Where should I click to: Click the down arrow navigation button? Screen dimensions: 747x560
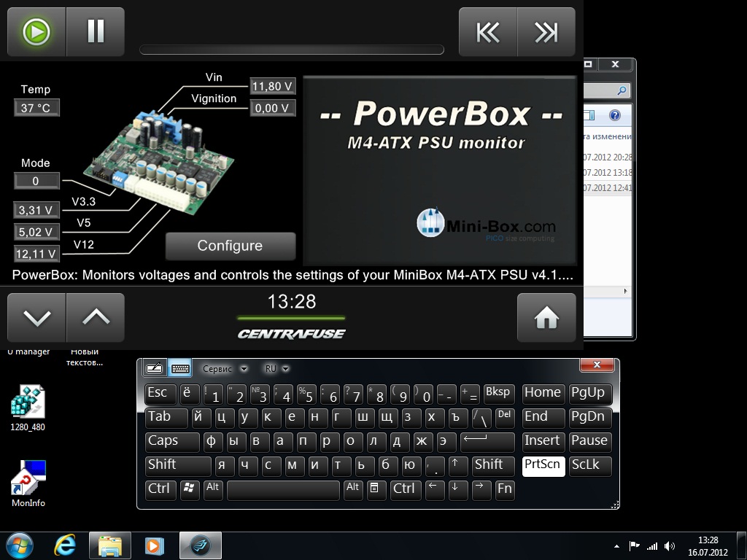click(37, 317)
